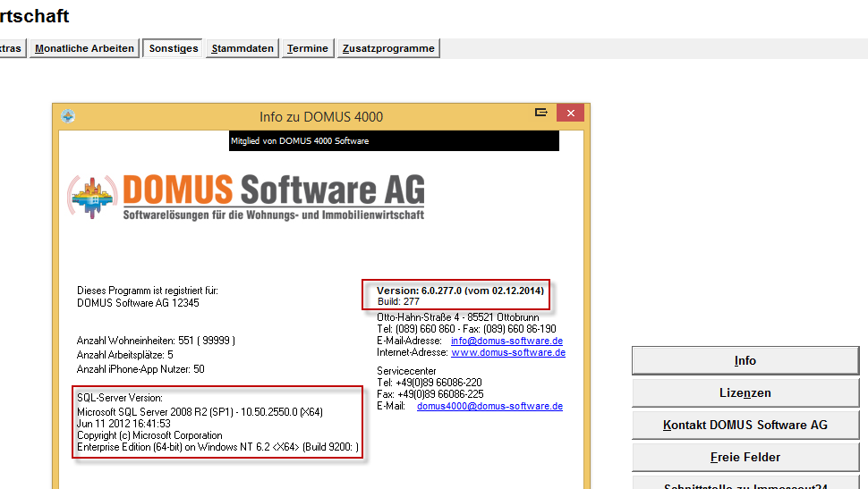This screenshot has height=489, width=868.
Task: Click 'Copyright (c) Microsoft Corporation' line
Action: point(149,435)
